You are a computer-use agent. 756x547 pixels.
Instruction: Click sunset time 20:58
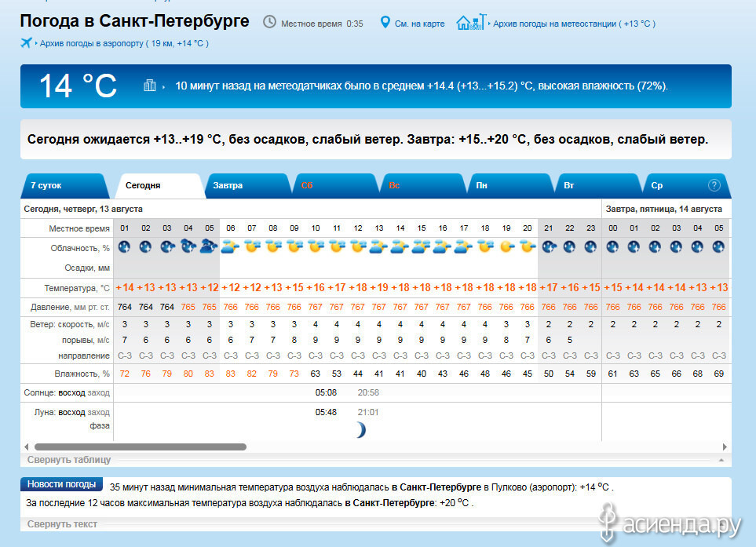(x=368, y=392)
